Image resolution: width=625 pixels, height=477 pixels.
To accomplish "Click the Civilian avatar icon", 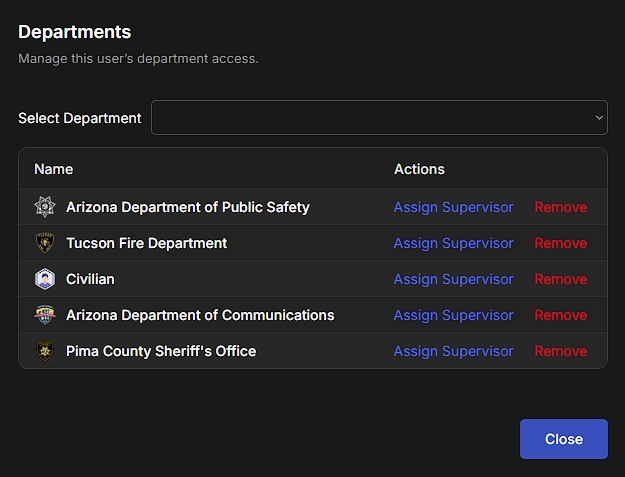I will (x=44, y=279).
